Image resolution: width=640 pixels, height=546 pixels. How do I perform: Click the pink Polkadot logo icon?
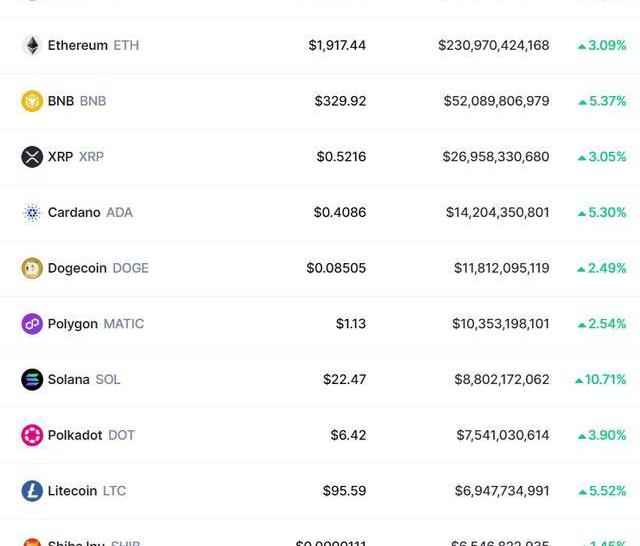pos(32,435)
